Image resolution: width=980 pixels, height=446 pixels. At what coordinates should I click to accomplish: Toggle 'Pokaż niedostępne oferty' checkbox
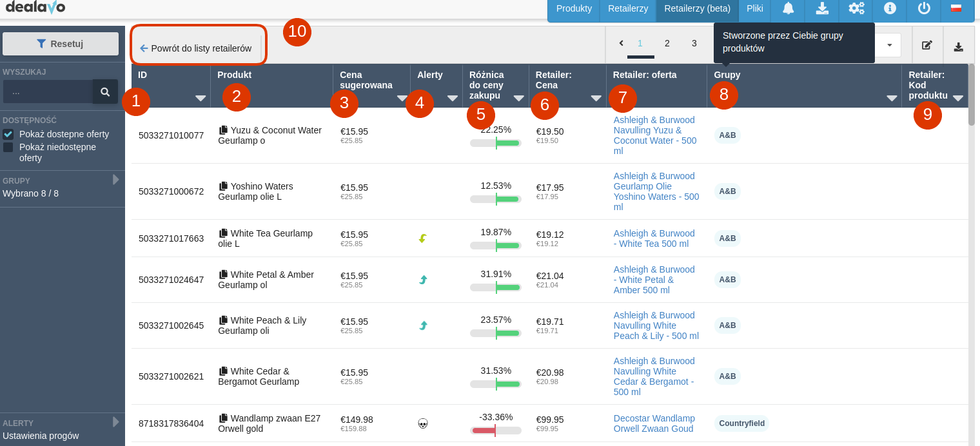(x=8, y=147)
